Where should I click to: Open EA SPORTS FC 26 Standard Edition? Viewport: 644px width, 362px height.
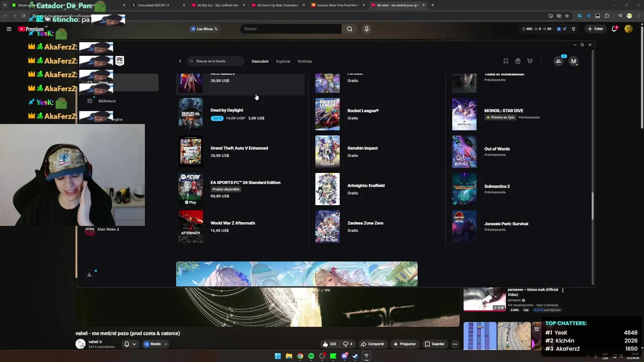click(x=240, y=189)
